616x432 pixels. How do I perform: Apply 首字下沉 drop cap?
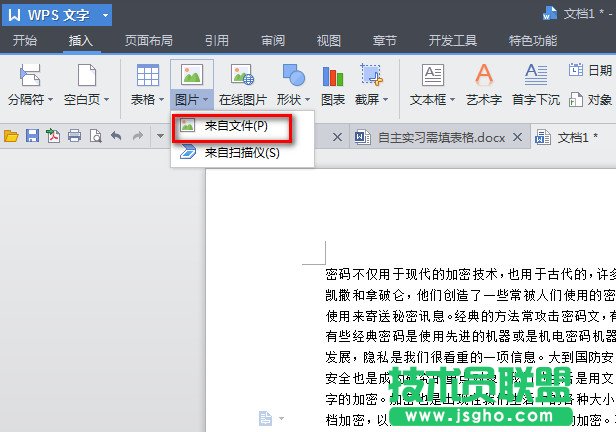536,84
